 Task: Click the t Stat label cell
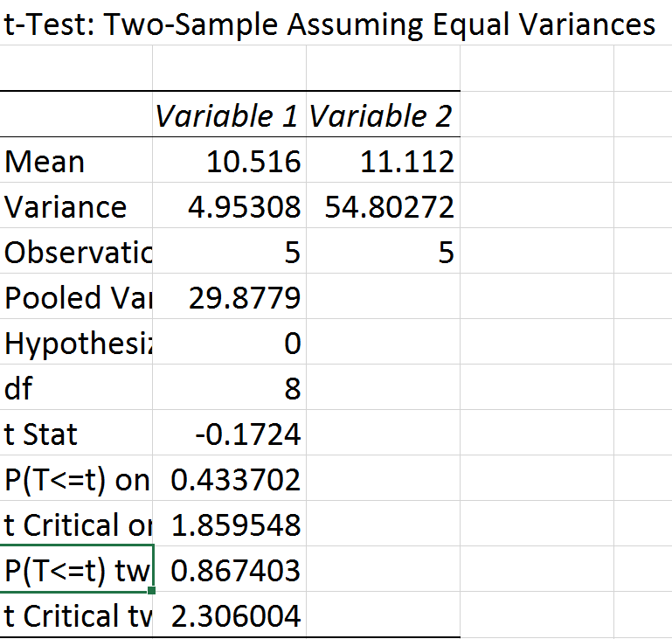77,434
